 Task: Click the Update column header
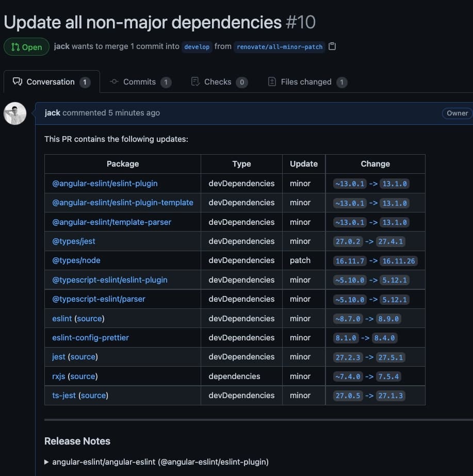click(304, 163)
